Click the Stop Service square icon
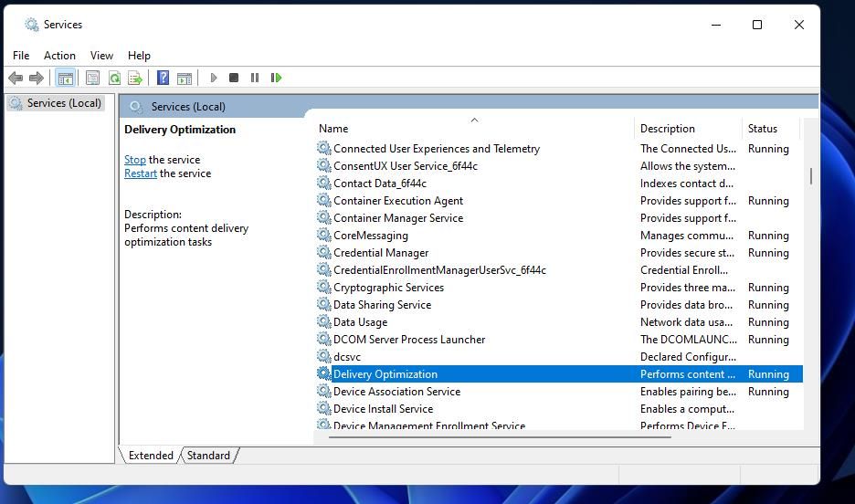Screen dimensions: 855x504 pos(234,78)
